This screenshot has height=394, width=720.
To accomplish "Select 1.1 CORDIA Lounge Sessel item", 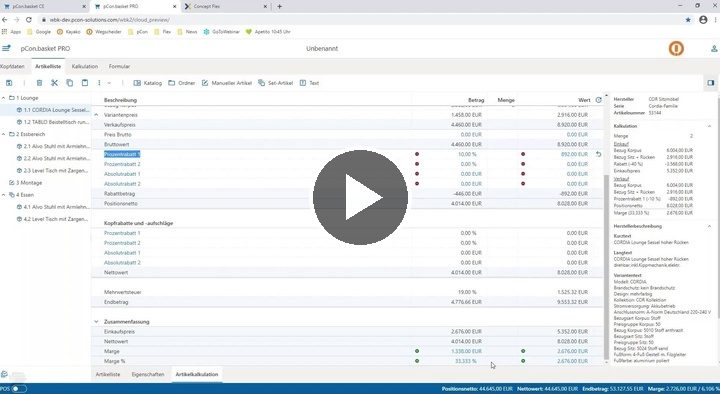I will click(x=52, y=110).
